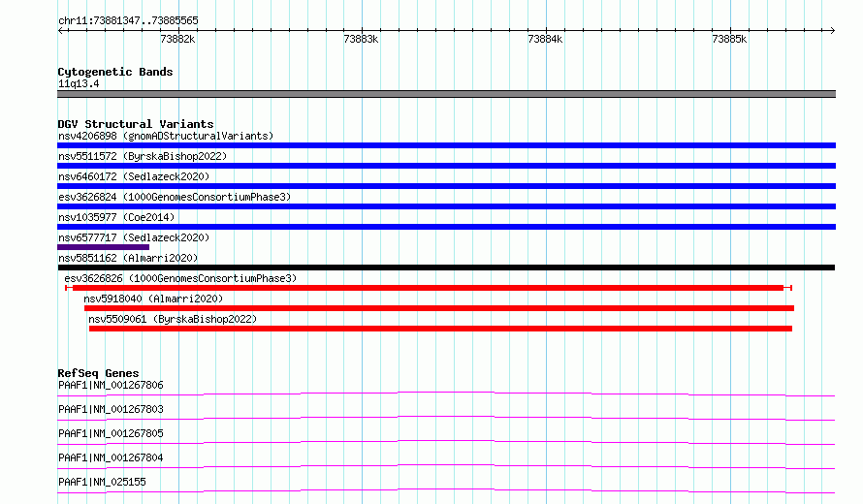
Task: Select the black bar for nsv5851162
Action: coord(446,268)
